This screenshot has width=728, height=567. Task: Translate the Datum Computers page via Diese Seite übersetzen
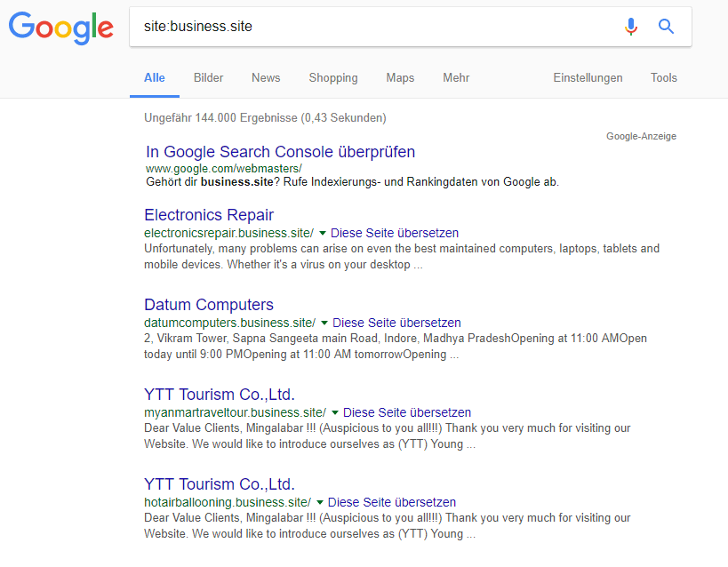pos(396,323)
